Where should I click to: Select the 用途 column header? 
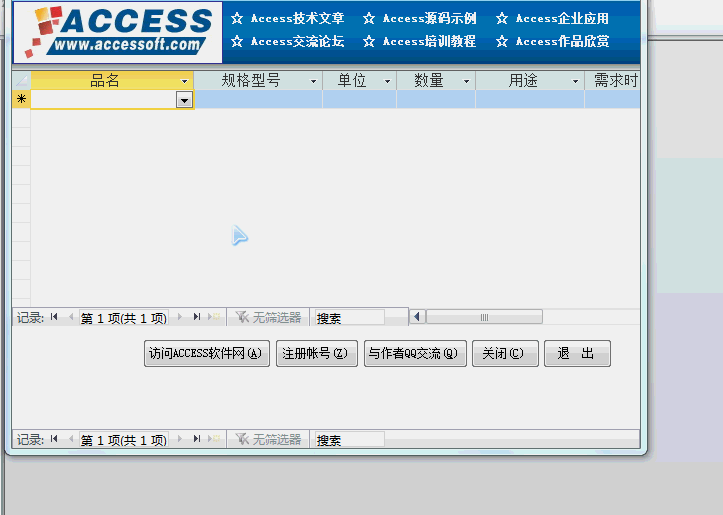530,81
